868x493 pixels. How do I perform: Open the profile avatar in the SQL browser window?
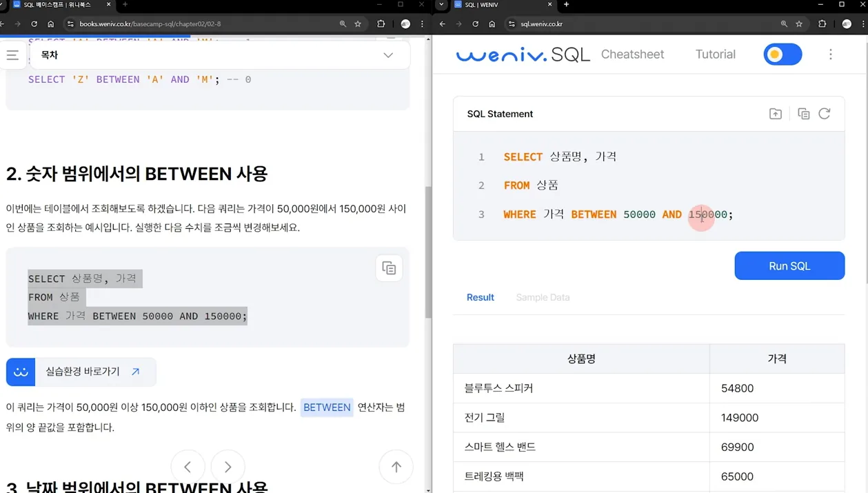click(x=847, y=23)
